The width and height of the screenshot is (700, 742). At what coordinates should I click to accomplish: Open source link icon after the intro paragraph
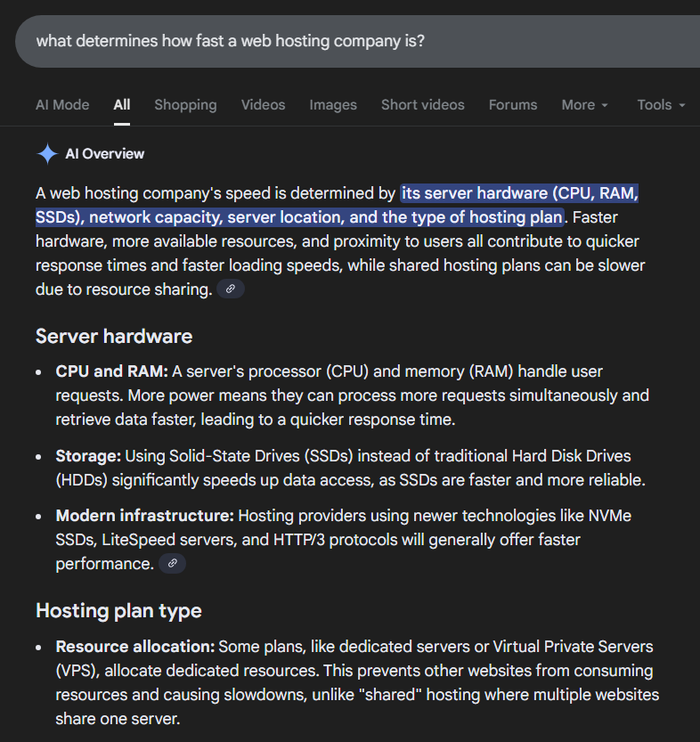pyautogui.click(x=231, y=289)
